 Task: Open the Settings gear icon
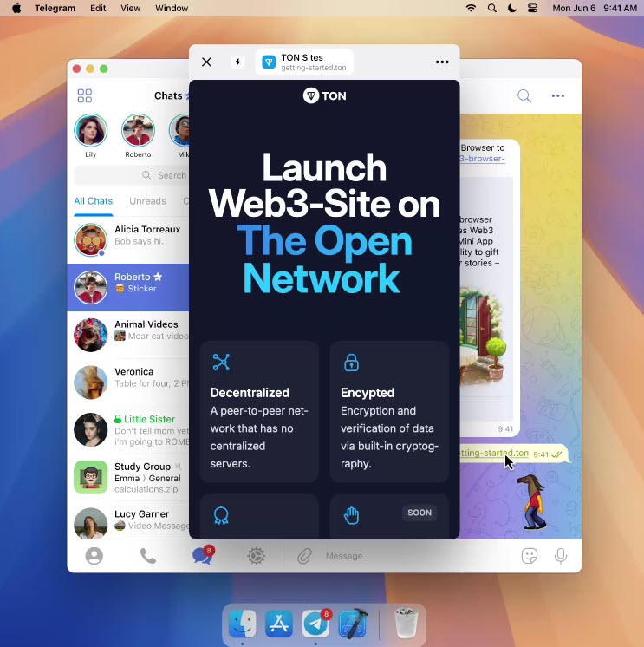point(256,556)
